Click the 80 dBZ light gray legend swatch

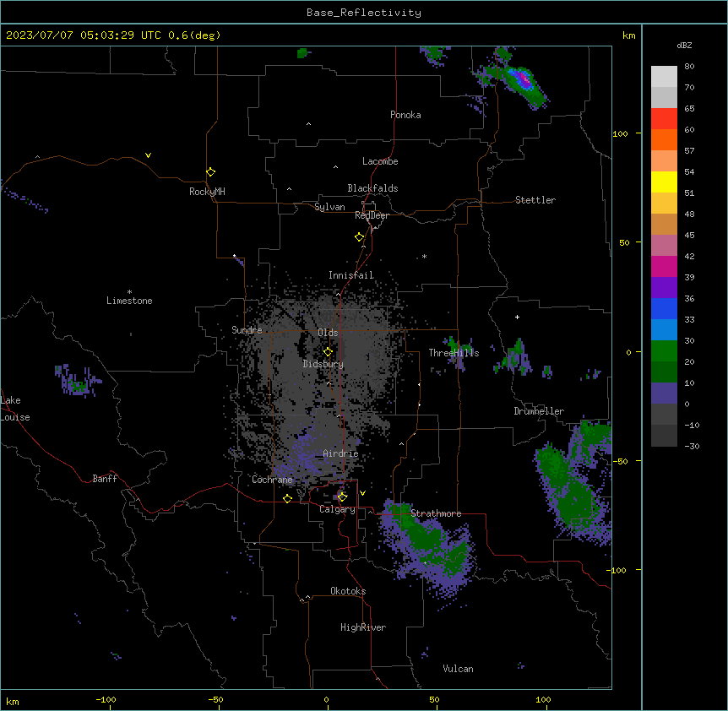pyautogui.click(x=664, y=77)
